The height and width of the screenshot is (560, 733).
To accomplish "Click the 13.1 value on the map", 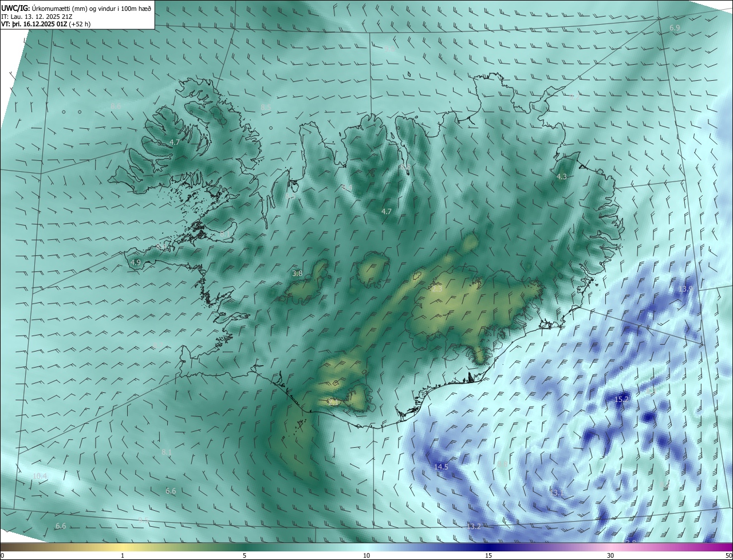I will (x=557, y=492).
